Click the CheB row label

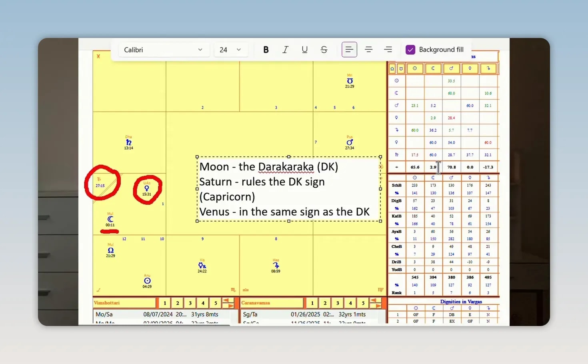[x=396, y=247]
